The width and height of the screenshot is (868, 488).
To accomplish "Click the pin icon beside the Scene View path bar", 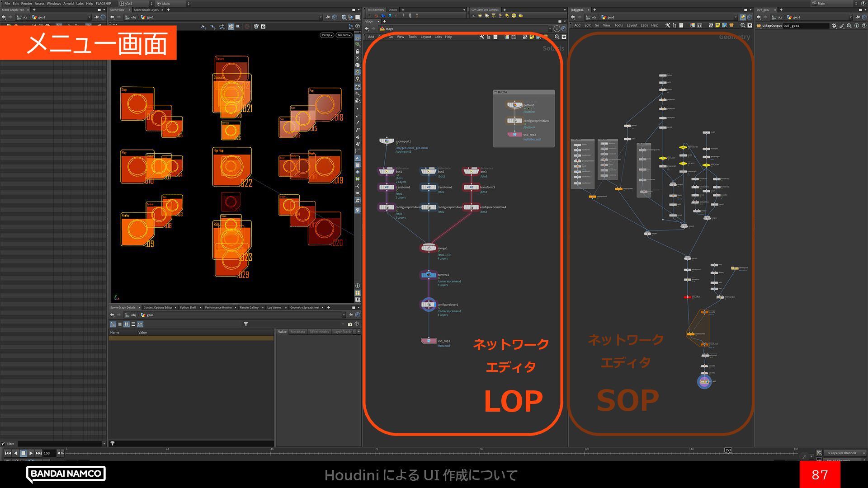I will click(x=327, y=17).
